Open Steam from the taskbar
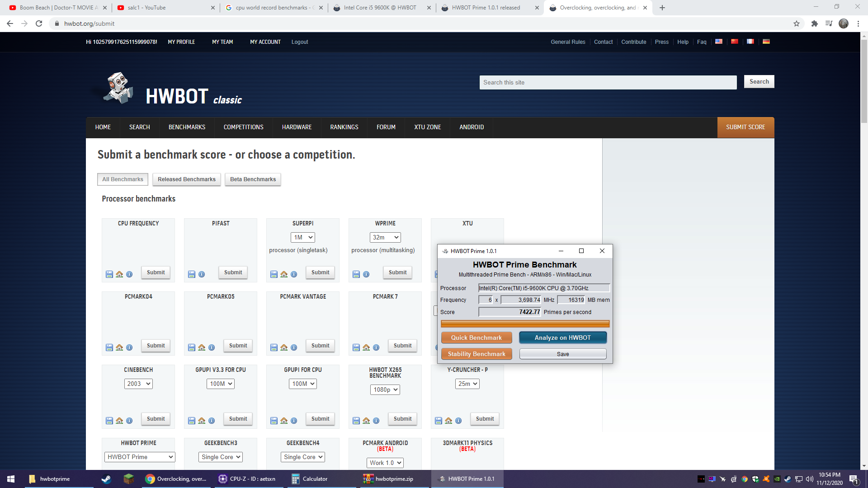 click(x=106, y=479)
